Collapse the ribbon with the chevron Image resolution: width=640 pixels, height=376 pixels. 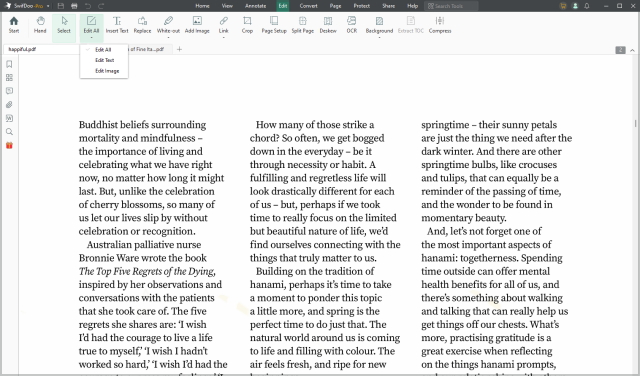tap(632, 50)
